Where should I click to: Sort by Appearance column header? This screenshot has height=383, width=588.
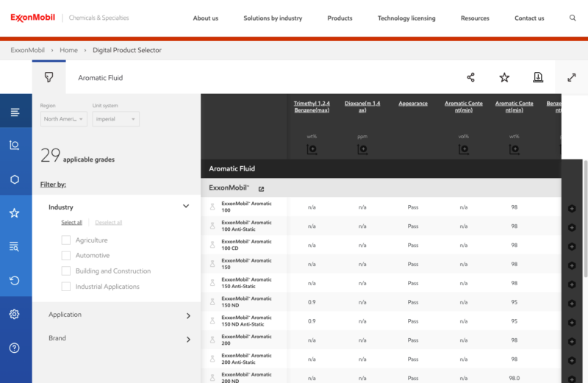click(x=413, y=104)
